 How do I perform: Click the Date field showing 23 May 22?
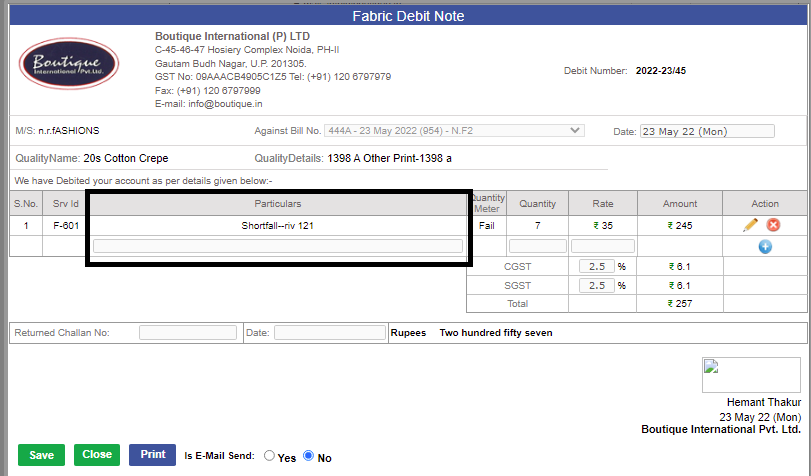coord(707,131)
